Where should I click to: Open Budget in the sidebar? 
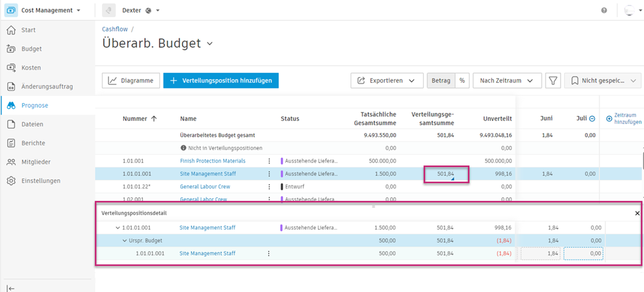pos(31,49)
